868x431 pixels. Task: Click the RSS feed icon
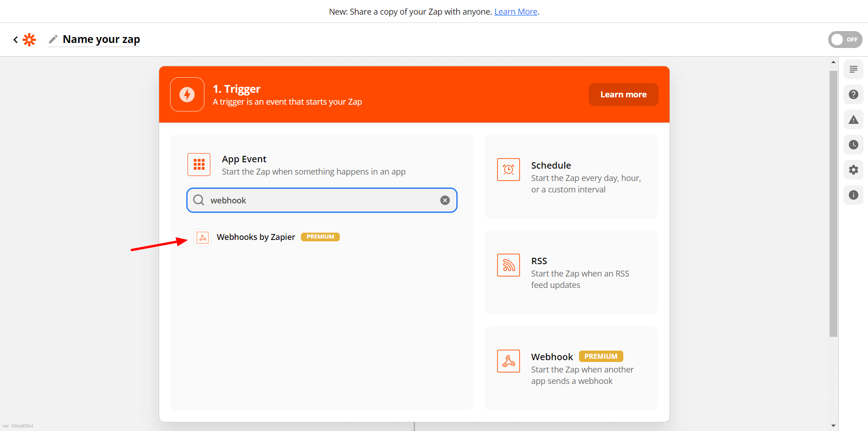[x=509, y=265]
